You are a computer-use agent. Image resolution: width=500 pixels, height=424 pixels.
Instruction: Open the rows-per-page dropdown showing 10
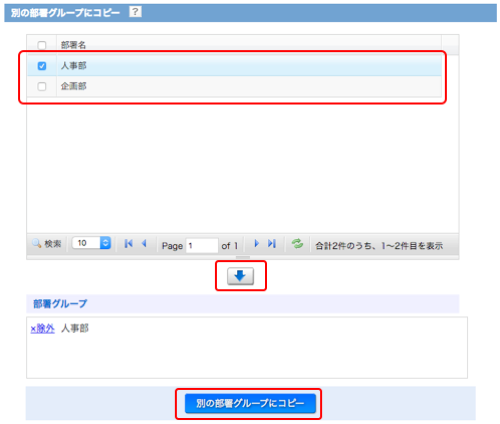point(92,243)
